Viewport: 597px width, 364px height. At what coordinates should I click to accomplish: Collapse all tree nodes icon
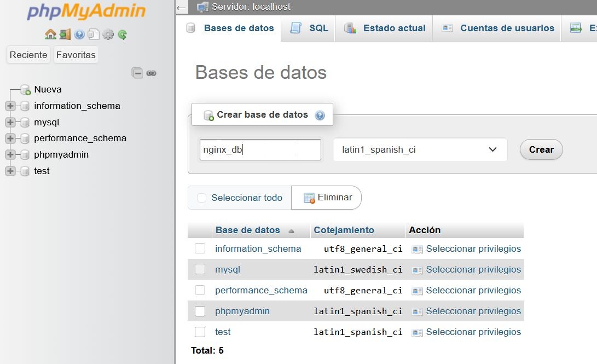click(137, 73)
